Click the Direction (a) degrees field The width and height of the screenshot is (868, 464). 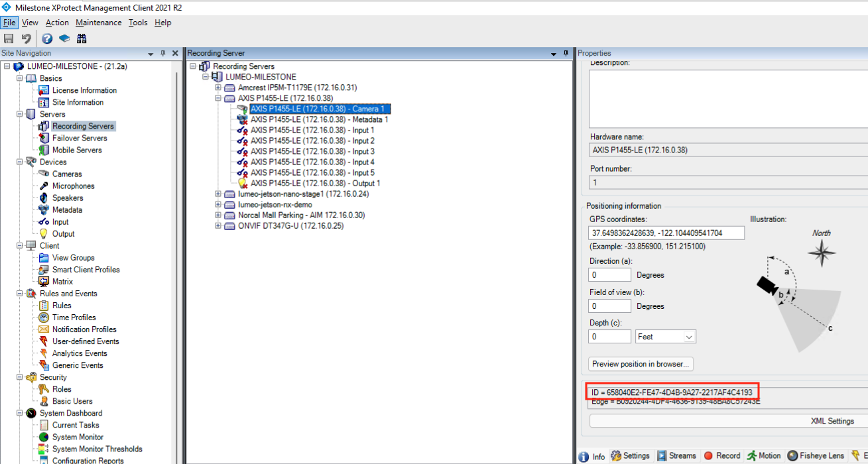pos(609,274)
